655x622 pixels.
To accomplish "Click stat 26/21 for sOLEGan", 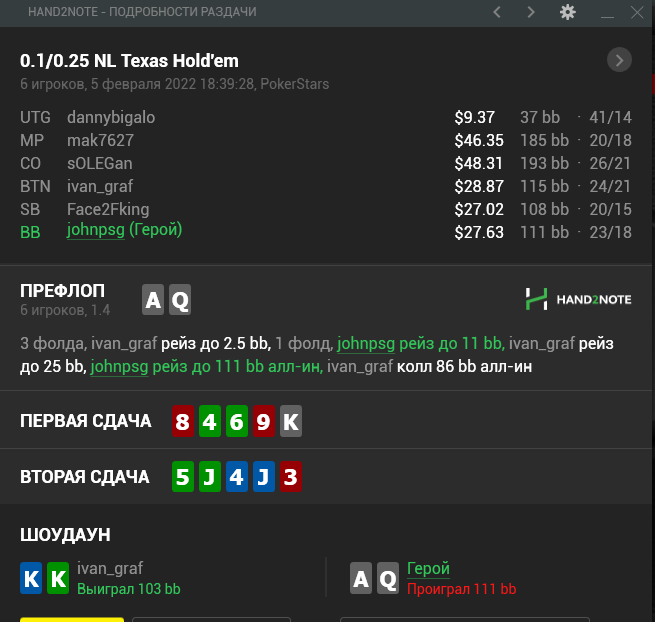I will click(610, 163).
